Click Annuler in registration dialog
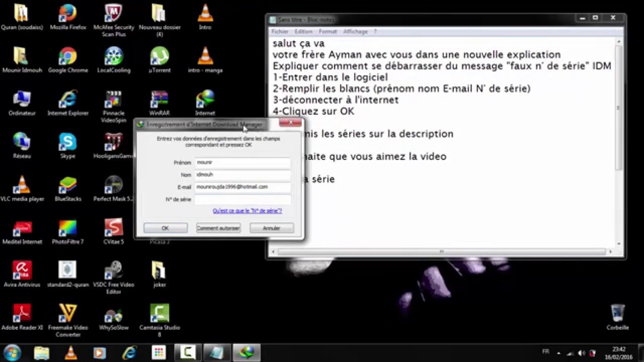Image resolution: width=644 pixels, height=362 pixels. (x=272, y=228)
